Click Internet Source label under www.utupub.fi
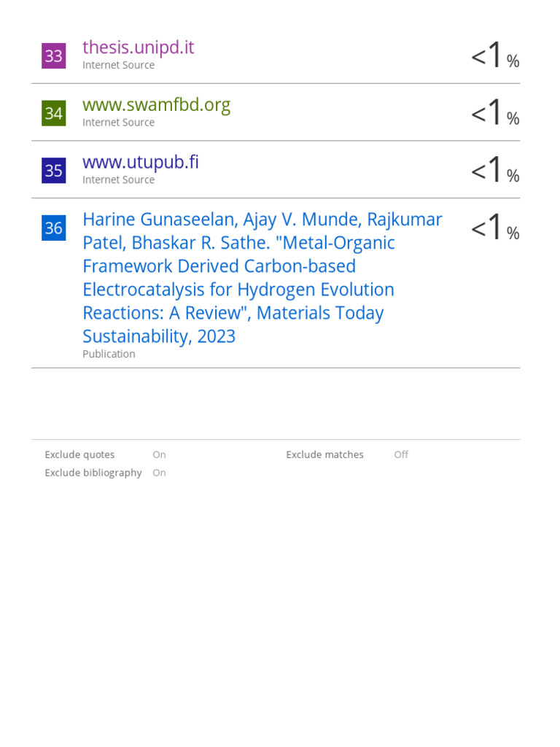 click(118, 179)
